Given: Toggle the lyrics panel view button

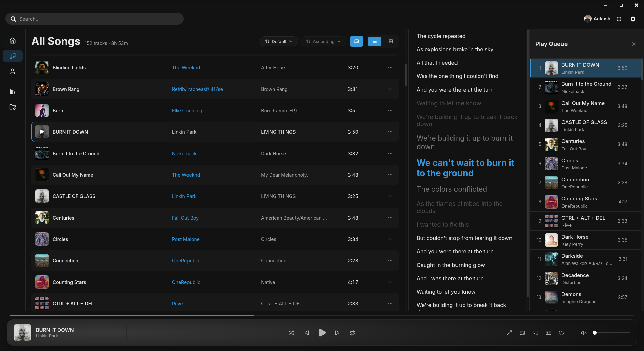Looking at the screenshot, I should [x=357, y=41].
